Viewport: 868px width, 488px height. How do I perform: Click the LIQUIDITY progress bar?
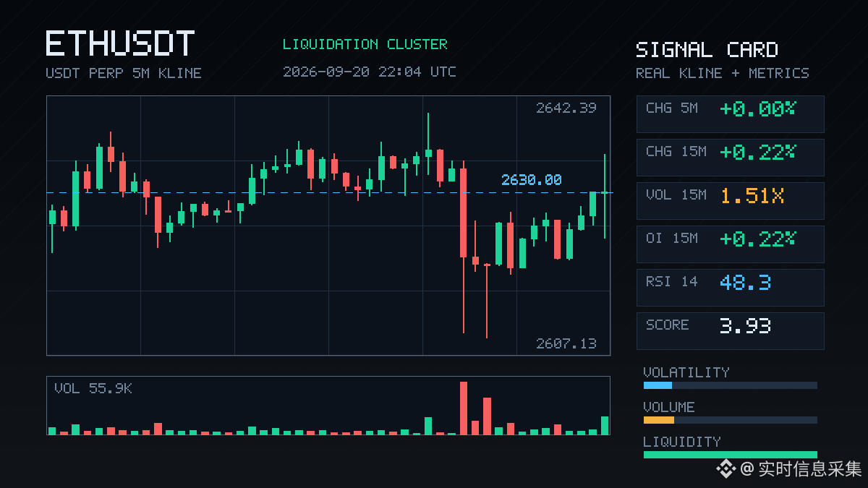[730, 455]
